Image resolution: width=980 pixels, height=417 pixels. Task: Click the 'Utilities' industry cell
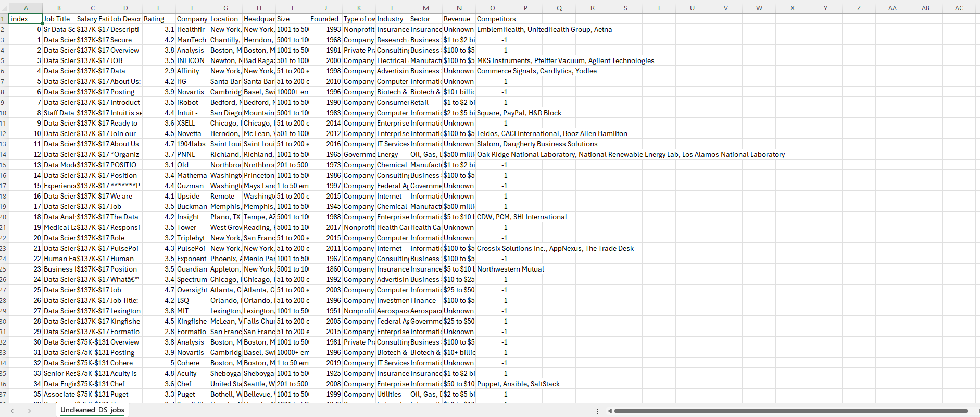tap(392, 394)
